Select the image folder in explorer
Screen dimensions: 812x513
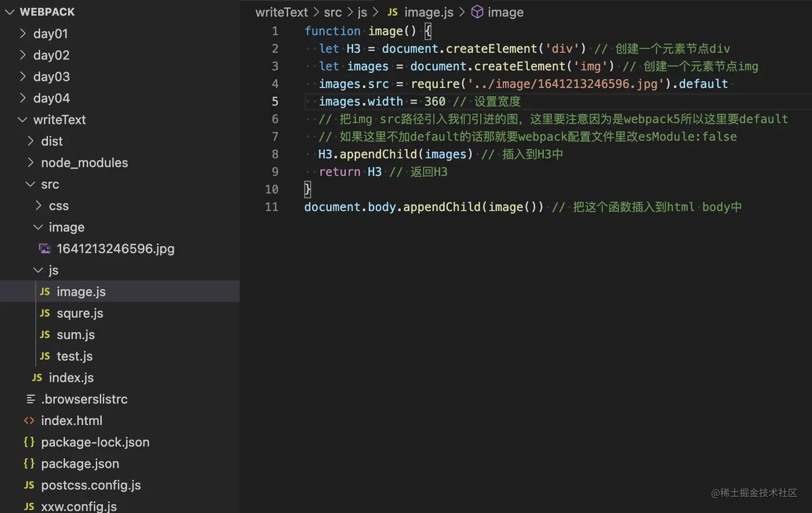67,227
